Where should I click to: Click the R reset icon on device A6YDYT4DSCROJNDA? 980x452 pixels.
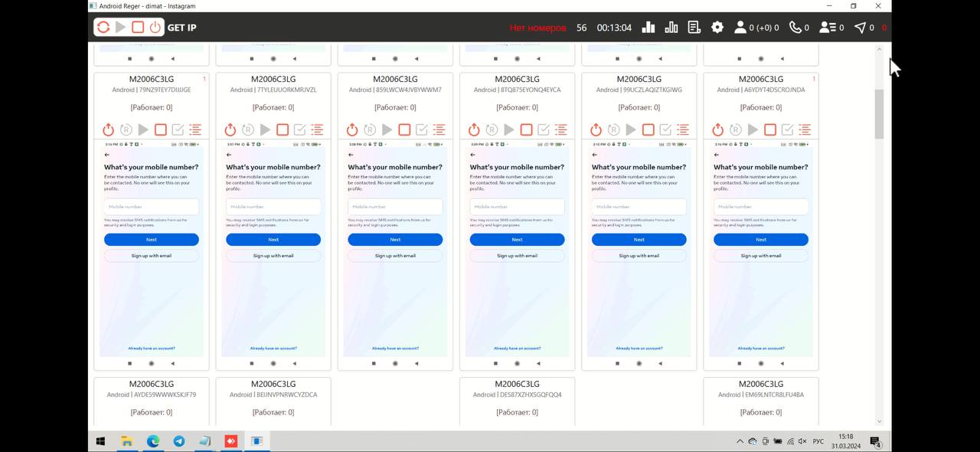tap(735, 129)
